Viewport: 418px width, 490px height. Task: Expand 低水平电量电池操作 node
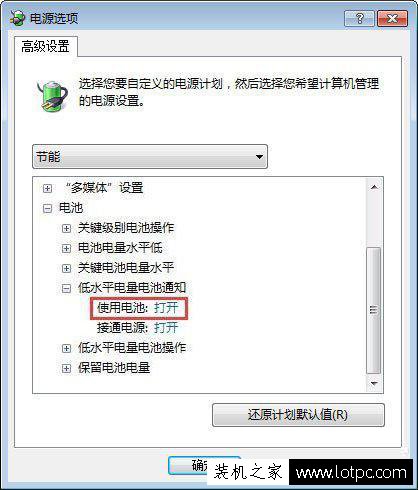[66, 348]
